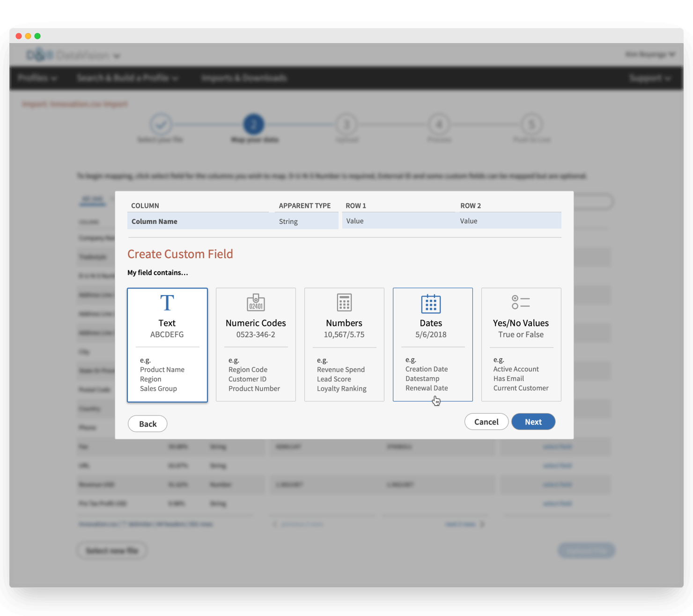Click the Next button
The width and height of the screenshot is (693, 616).
click(x=533, y=422)
